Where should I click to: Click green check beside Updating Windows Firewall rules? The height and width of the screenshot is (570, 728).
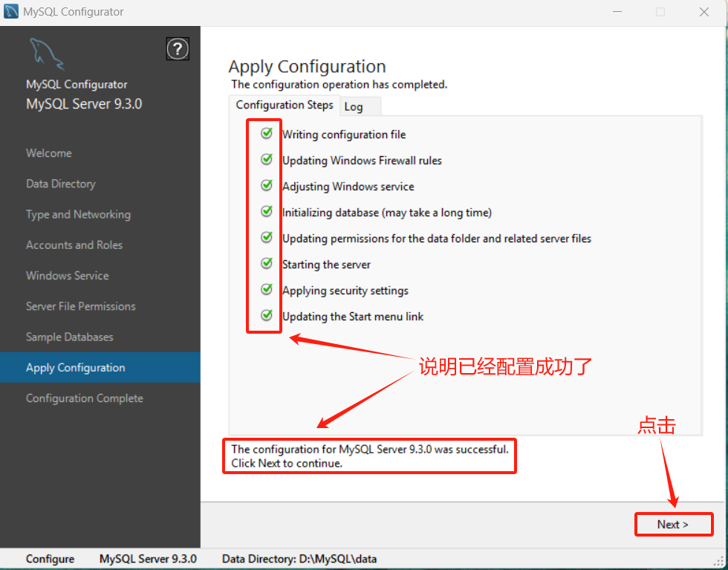[267, 160]
